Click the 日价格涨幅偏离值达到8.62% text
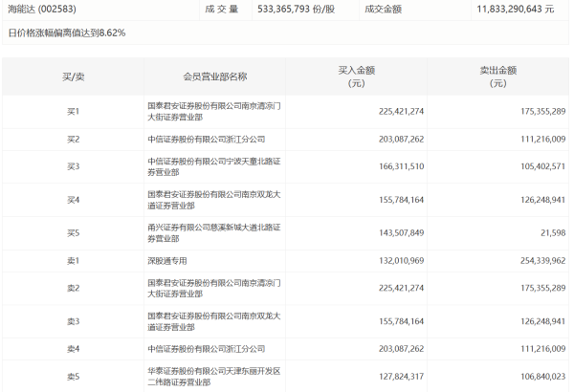The height and width of the screenshot is (392, 574). (67, 33)
